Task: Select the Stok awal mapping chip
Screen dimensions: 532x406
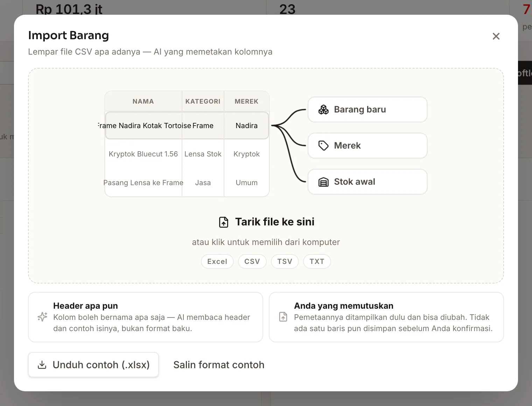Action: (367, 182)
